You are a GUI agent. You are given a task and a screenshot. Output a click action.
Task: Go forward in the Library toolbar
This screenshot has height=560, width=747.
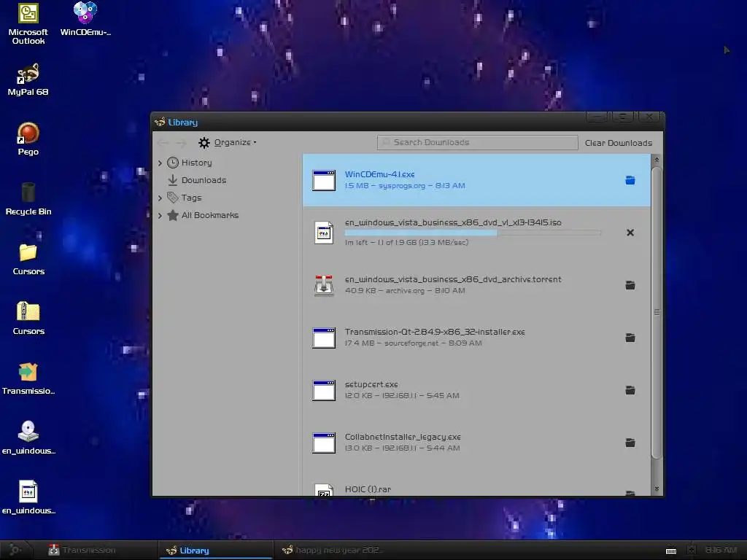[x=180, y=142]
